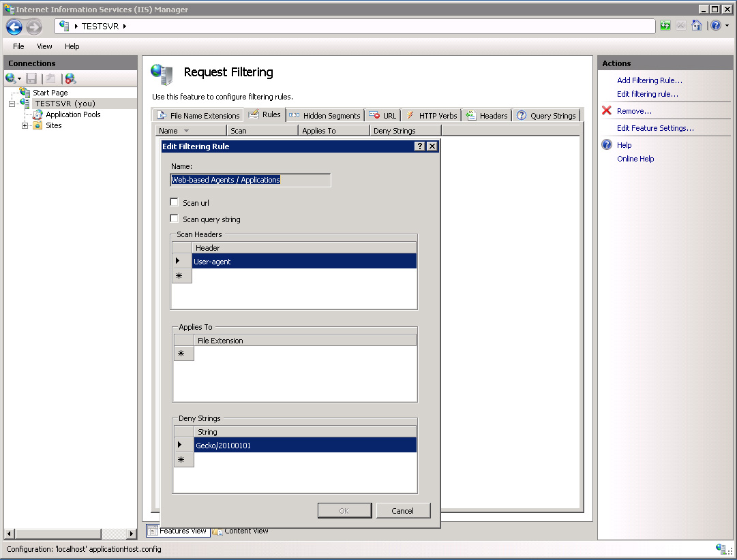Image resolution: width=737 pixels, height=560 pixels.
Task: Click the Help question mark toolbar icon
Action: [716, 25]
